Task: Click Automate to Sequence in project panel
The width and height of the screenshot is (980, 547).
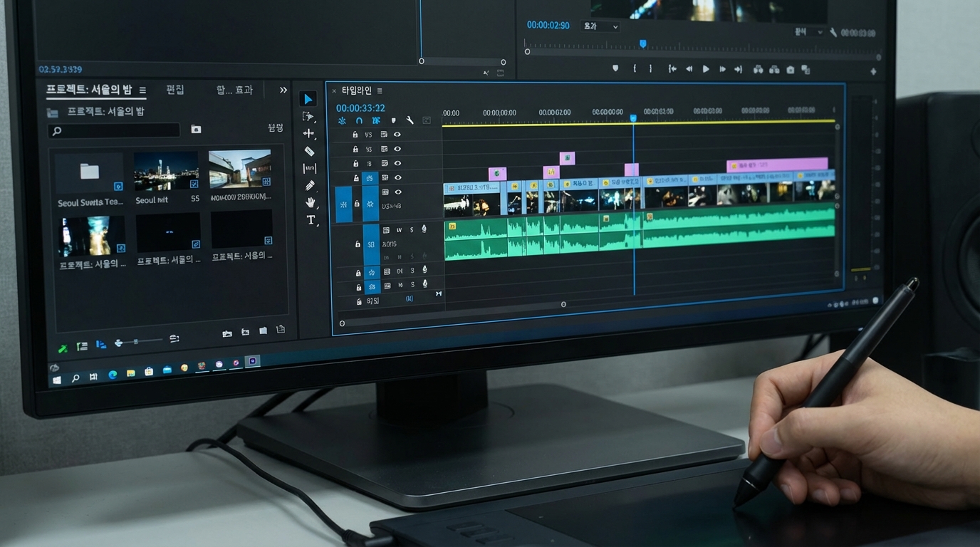Action: pos(227,333)
